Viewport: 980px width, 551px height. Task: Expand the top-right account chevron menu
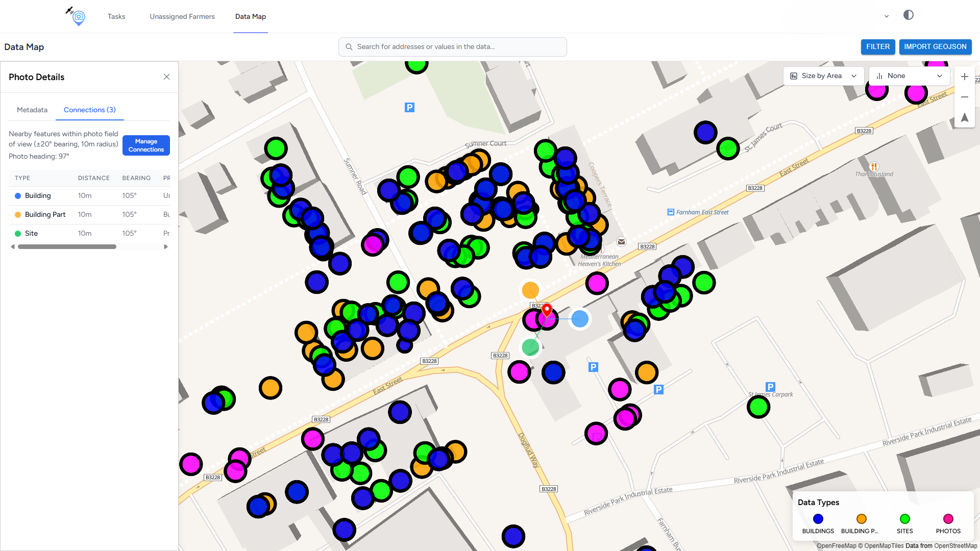click(x=887, y=16)
